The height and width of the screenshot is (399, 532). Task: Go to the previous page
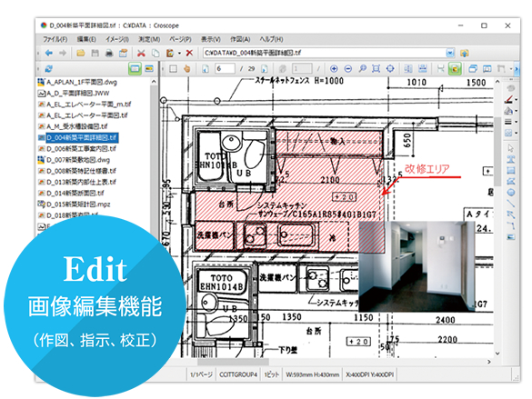click(x=206, y=69)
